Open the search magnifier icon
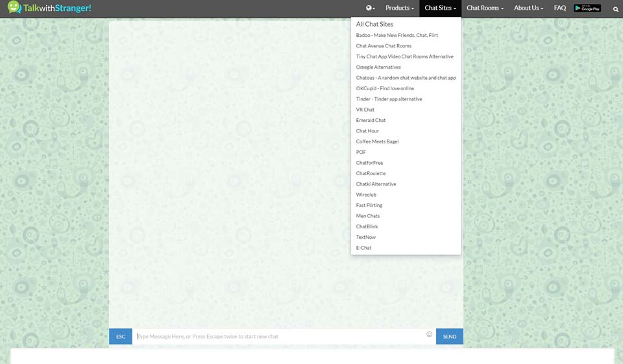 615,9
